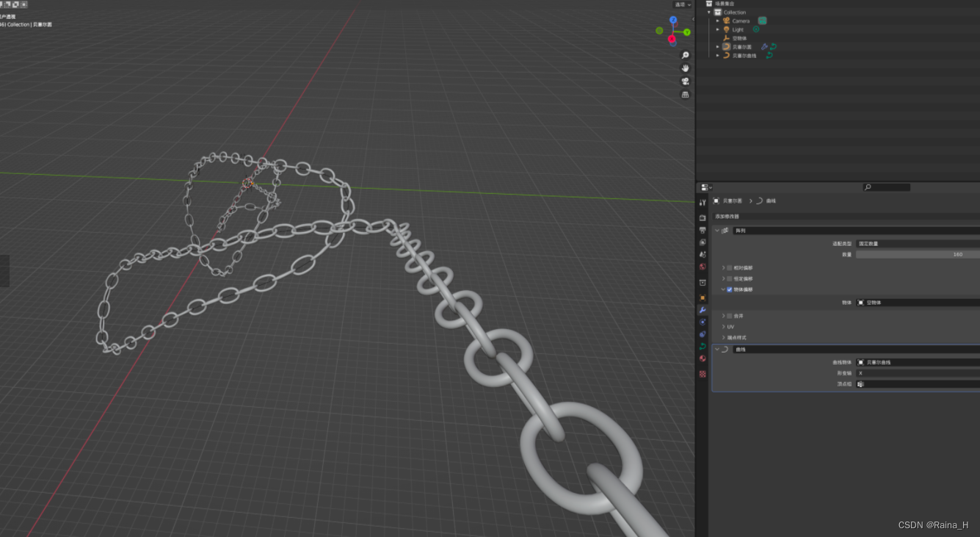This screenshot has height=537, width=980.
Task: Expand the Camera row in outliner
Action: 718,21
